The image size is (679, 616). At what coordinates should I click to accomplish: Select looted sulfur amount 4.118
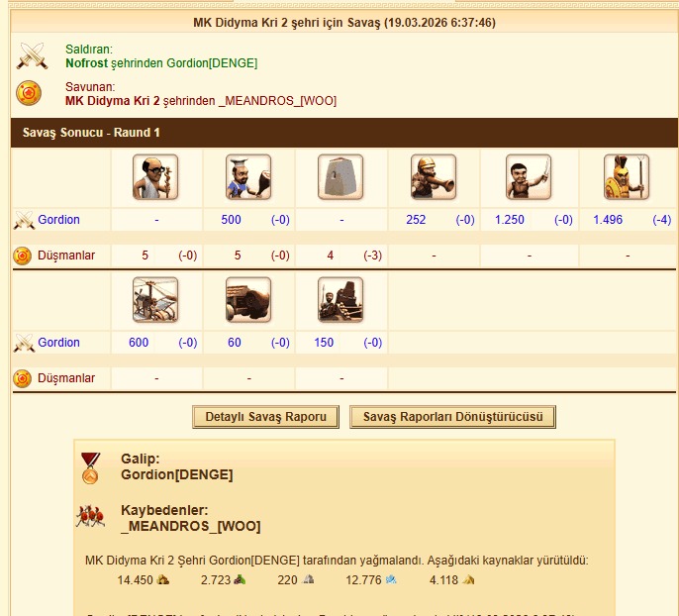443,580
